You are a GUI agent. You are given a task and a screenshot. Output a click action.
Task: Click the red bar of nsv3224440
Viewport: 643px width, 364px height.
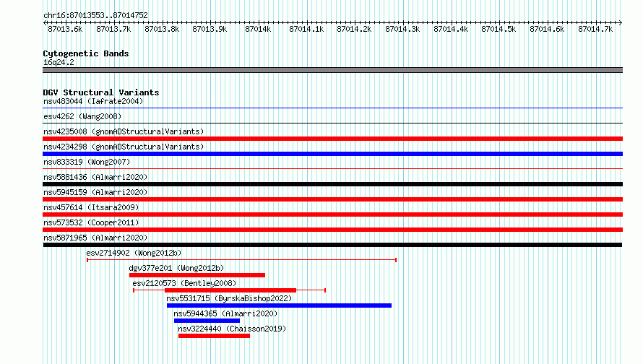click(x=214, y=336)
